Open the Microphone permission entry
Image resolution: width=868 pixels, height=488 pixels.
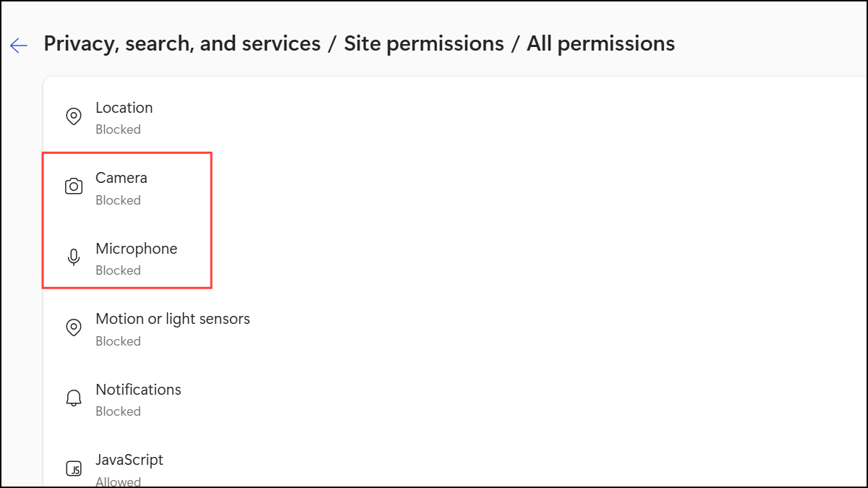[x=455, y=258]
